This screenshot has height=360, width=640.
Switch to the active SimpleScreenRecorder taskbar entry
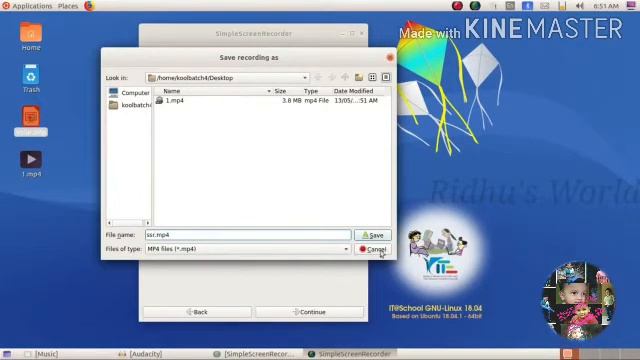(349, 354)
